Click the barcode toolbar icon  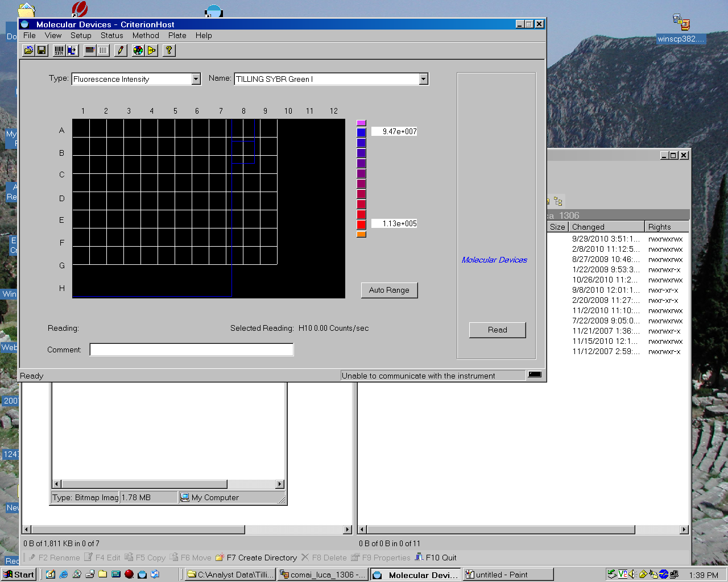[x=59, y=51]
